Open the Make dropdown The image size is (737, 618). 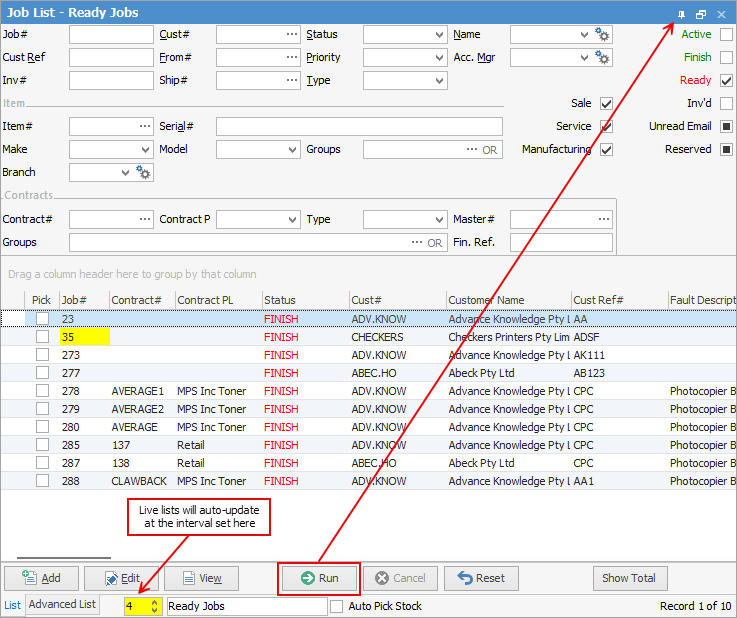pos(145,149)
